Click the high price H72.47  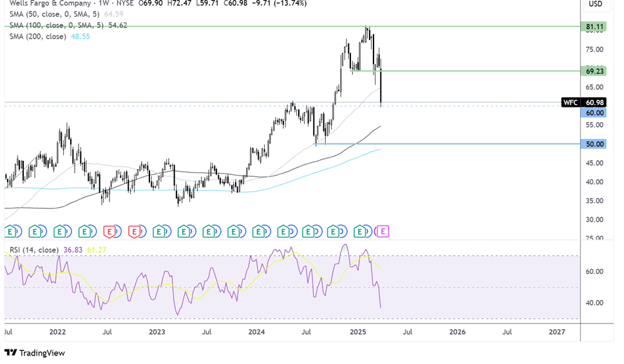click(x=179, y=4)
